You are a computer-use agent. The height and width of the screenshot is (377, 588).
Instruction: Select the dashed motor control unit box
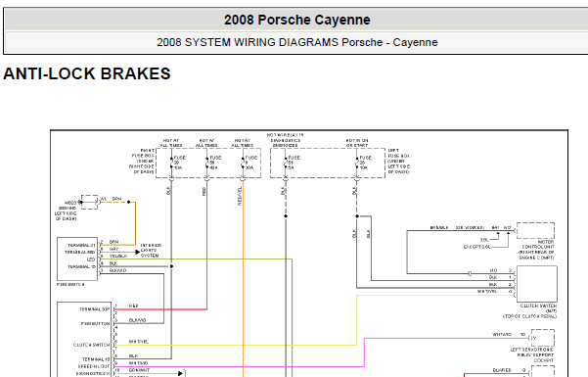[535, 230]
